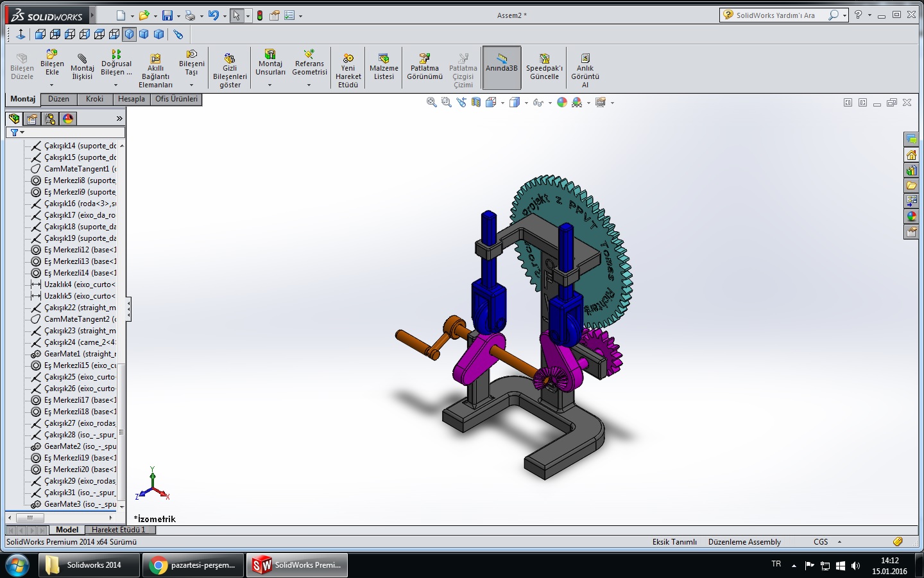Open the Options checklist icon

pyautogui.click(x=289, y=15)
